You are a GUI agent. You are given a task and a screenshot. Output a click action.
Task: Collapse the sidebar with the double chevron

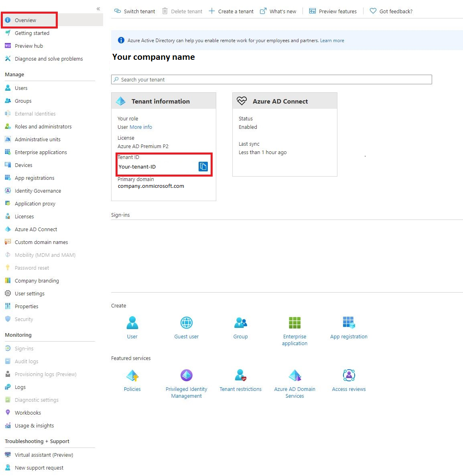[98, 9]
